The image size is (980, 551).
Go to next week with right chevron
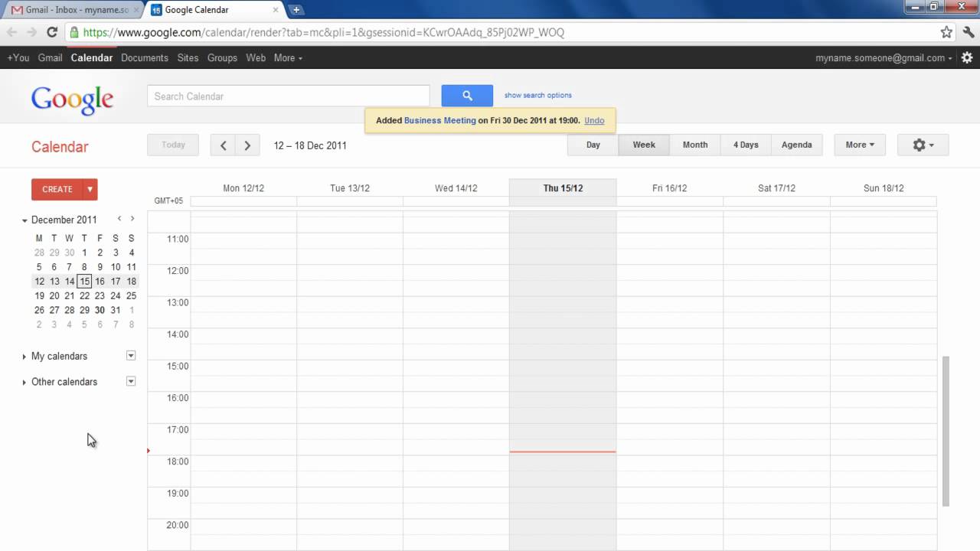(x=247, y=145)
